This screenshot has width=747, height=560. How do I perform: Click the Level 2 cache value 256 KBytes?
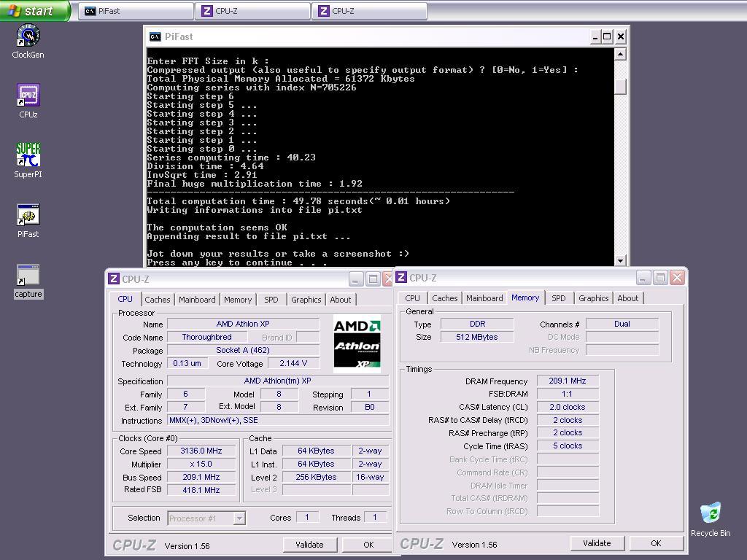[316, 477]
